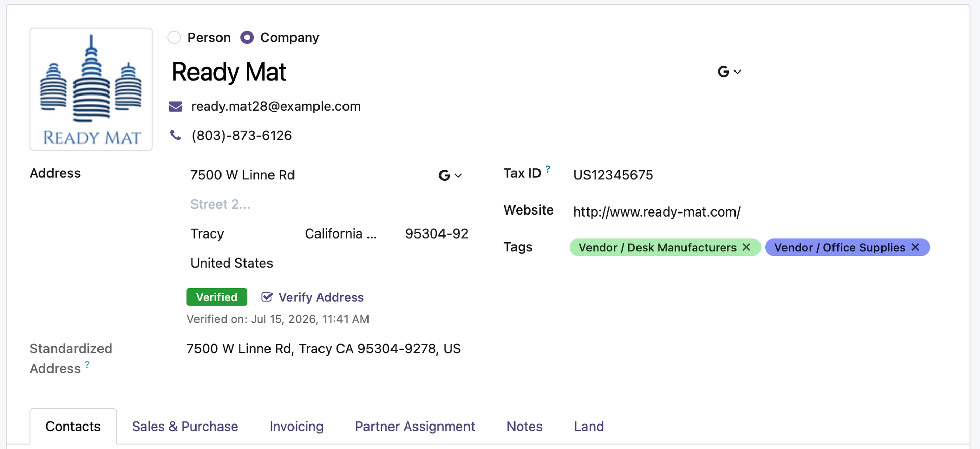Image resolution: width=980 pixels, height=449 pixels.
Task: Open the United States country field
Action: 327,263
